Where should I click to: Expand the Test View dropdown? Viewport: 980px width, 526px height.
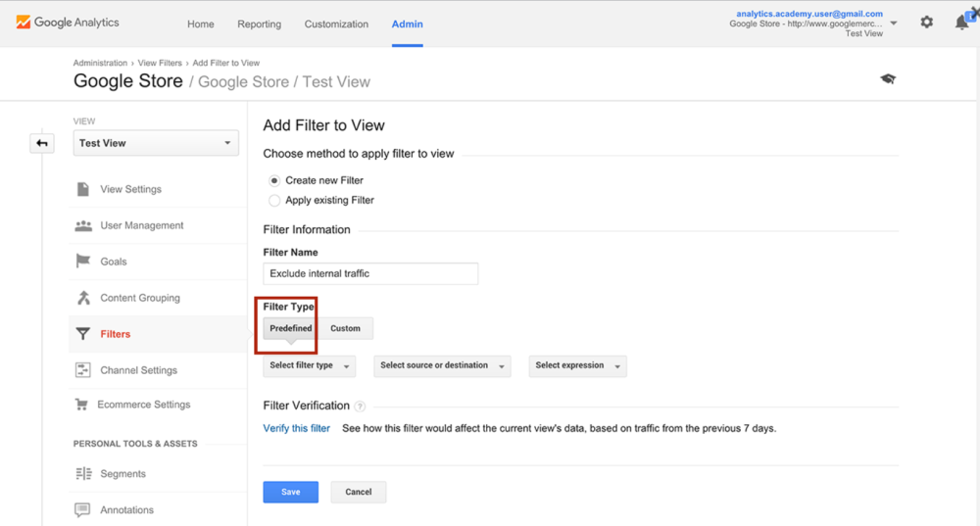tap(156, 143)
